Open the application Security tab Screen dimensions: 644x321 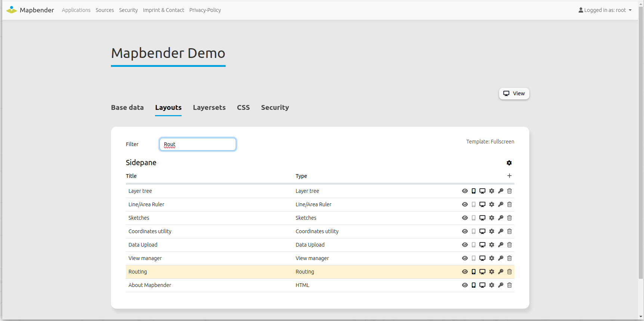pyautogui.click(x=275, y=108)
